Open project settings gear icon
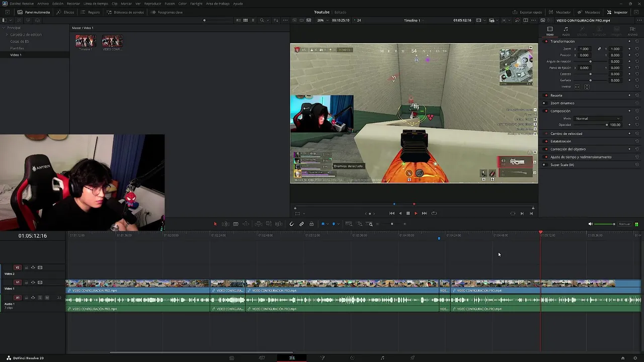Screen dimensions: 644x362 pos(635,358)
